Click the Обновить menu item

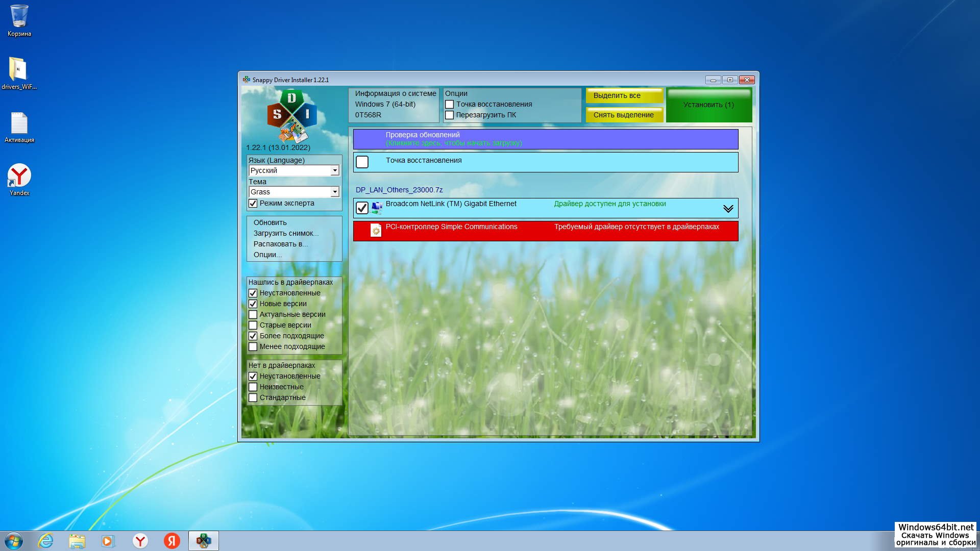click(270, 222)
